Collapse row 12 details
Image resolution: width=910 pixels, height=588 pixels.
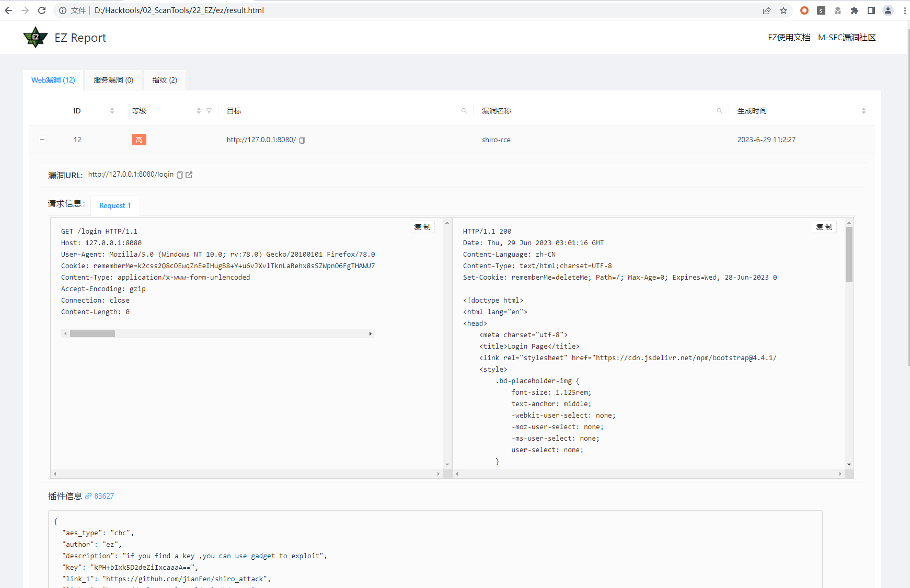(42, 140)
